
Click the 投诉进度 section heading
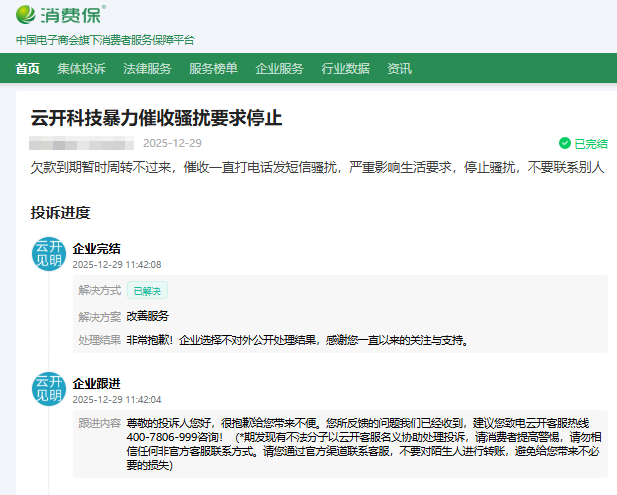(x=61, y=212)
